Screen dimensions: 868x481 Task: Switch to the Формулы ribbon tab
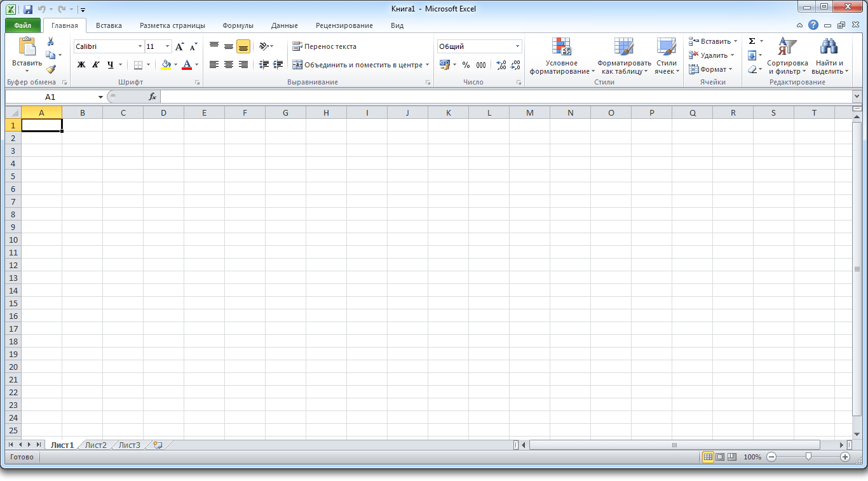pyautogui.click(x=238, y=25)
